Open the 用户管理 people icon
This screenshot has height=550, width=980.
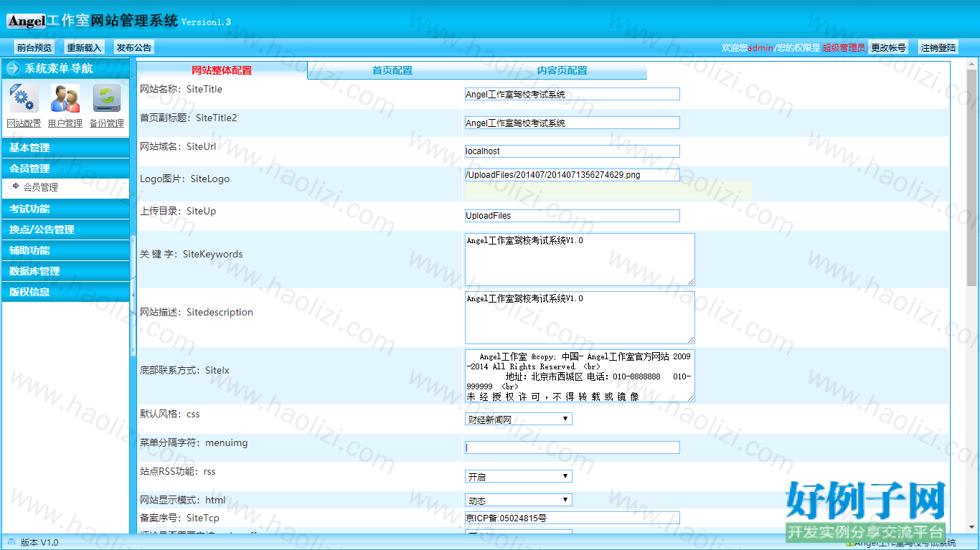(65, 99)
